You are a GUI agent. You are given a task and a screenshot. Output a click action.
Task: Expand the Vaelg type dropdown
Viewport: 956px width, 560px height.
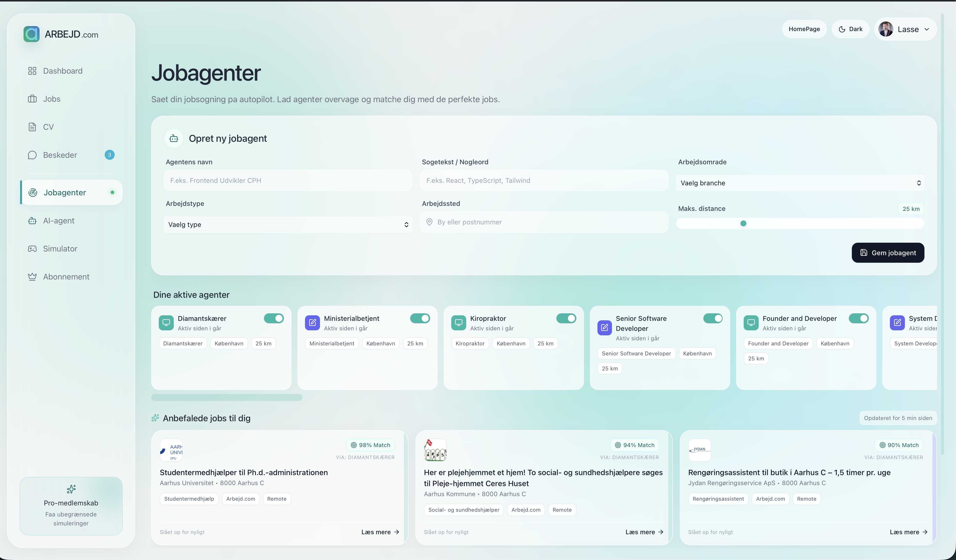pos(287,225)
